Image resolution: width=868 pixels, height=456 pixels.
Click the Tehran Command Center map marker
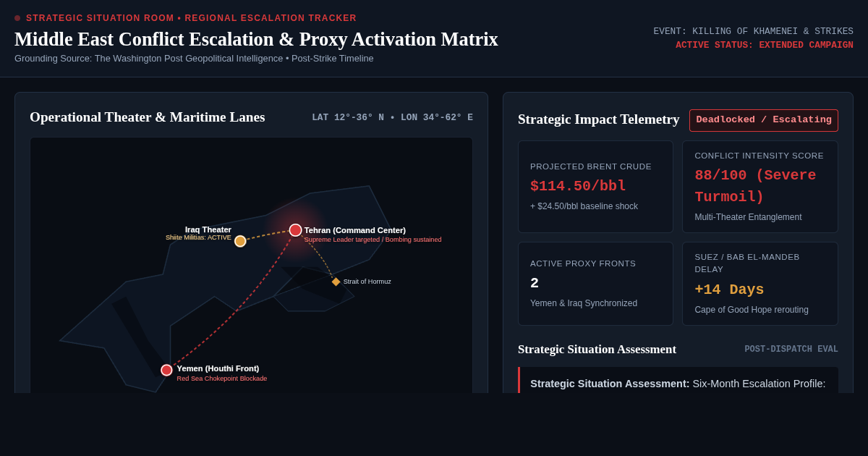click(x=295, y=230)
